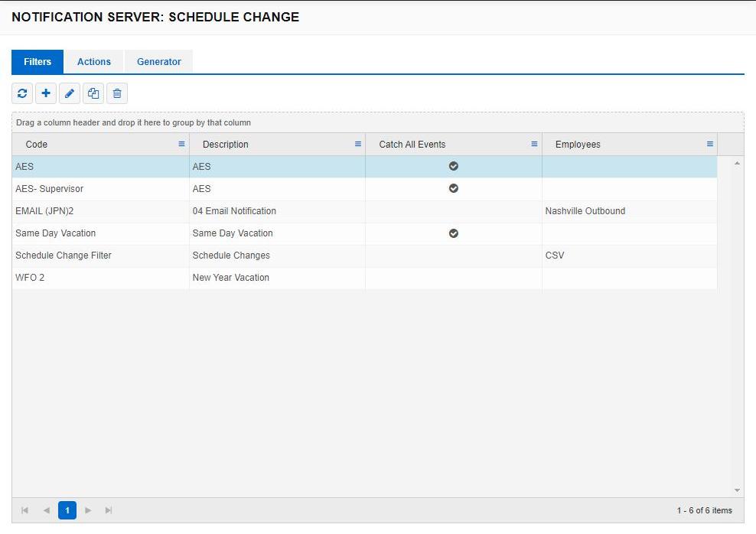Open the Description column menu icon
Screen dimensions: 756x534
(357, 144)
